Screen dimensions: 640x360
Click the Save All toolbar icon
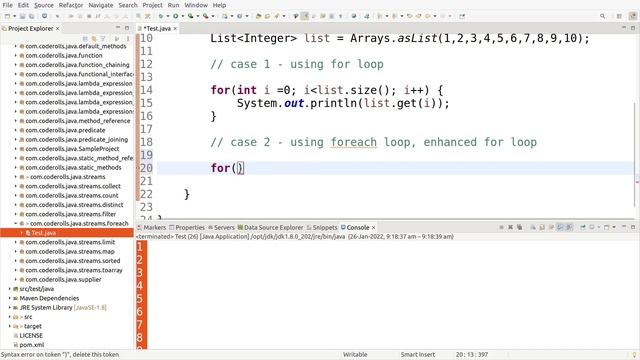point(31,16)
